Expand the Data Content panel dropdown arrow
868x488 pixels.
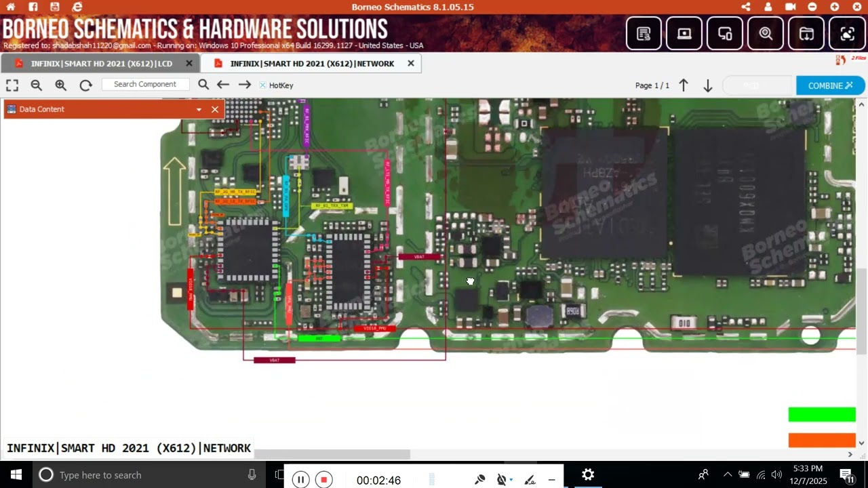pos(199,109)
